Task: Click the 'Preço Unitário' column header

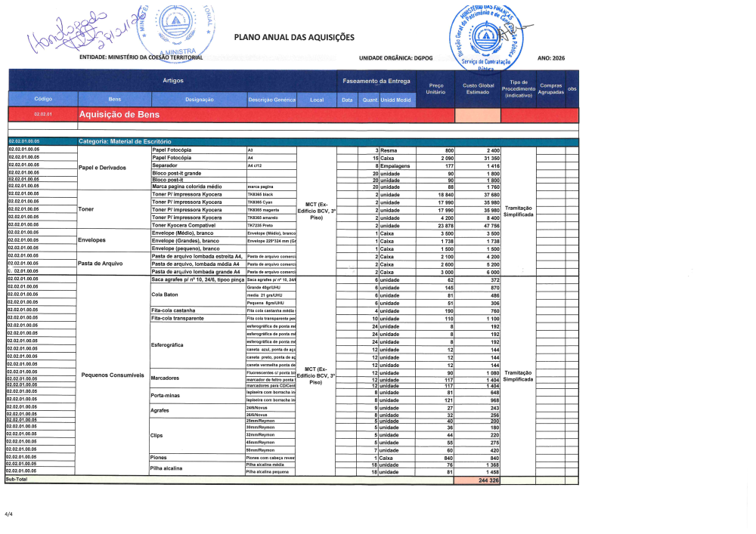Action: 435,88
